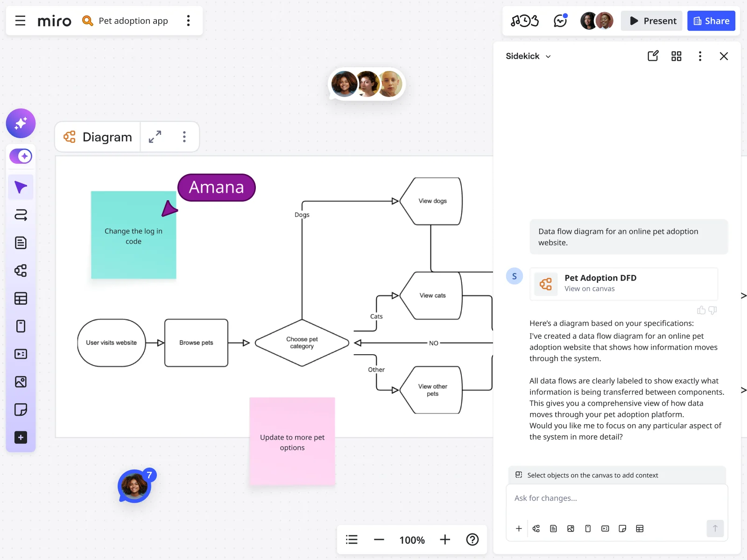Select the image tool in the left toolbar
Image resolution: width=747 pixels, height=560 pixels.
tap(21, 382)
